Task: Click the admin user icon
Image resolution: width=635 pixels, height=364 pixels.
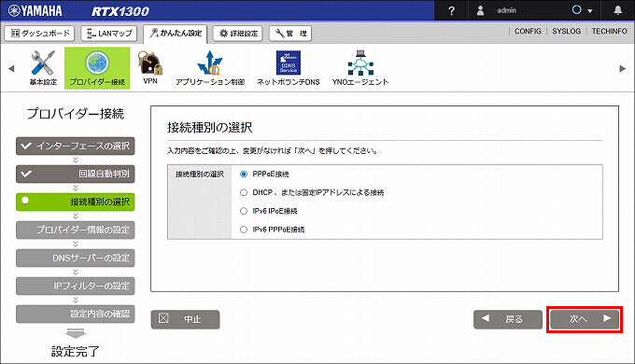Action: 480,10
